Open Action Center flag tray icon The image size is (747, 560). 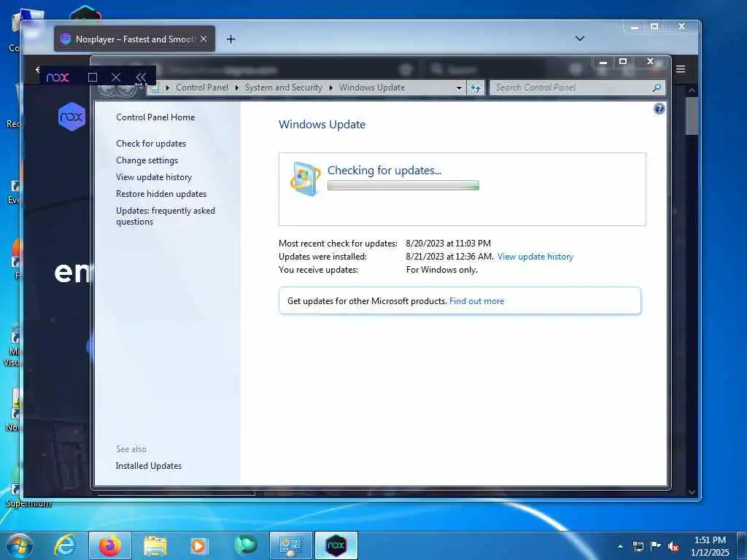coord(656,545)
